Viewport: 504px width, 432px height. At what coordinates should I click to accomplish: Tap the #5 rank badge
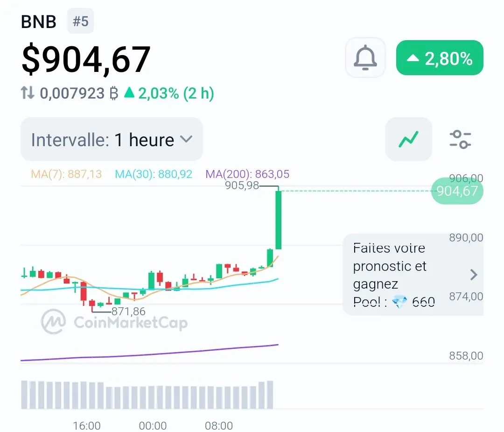(80, 21)
